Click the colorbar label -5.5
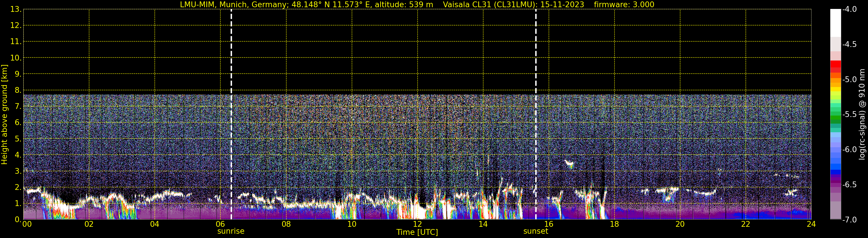This screenshot has width=868, height=238. tap(850, 115)
